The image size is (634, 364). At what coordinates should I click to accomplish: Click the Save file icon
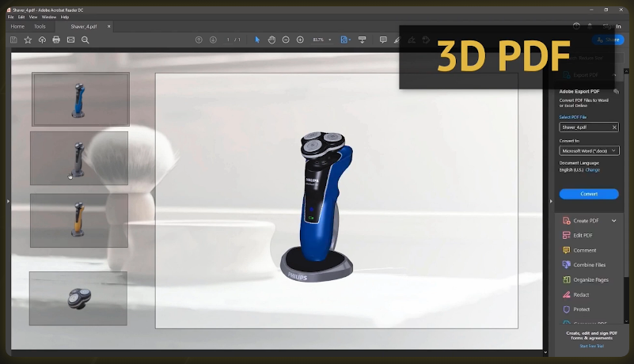13,40
